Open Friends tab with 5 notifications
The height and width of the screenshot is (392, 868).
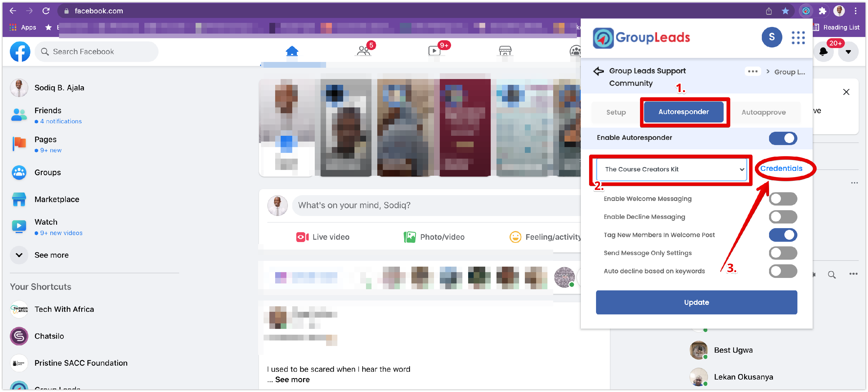tap(364, 51)
